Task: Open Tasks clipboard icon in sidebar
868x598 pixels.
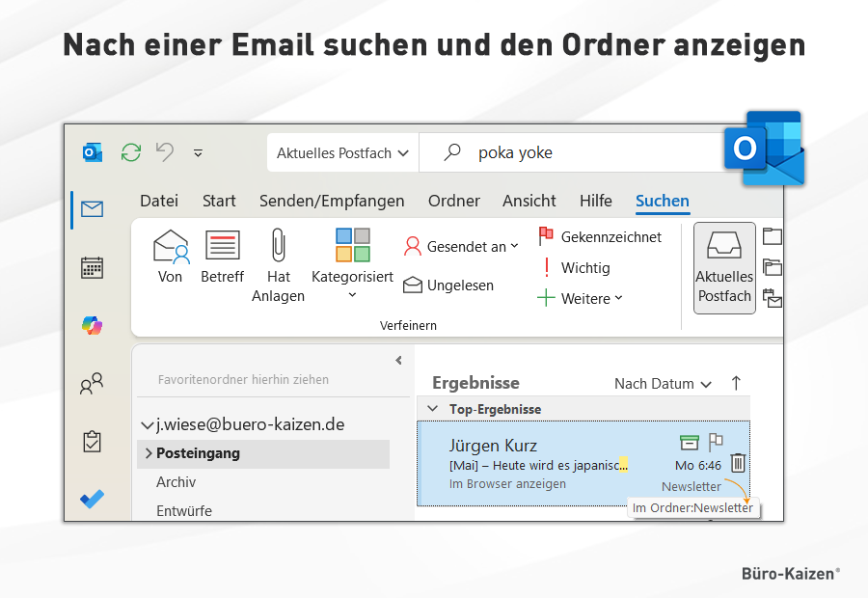Action: 92,442
